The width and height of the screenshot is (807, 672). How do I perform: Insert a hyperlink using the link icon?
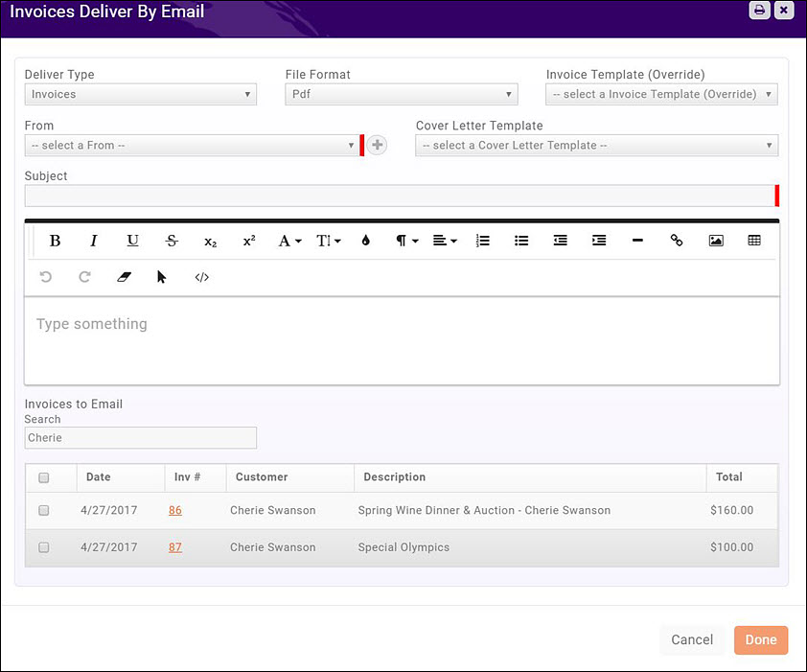(676, 241)
